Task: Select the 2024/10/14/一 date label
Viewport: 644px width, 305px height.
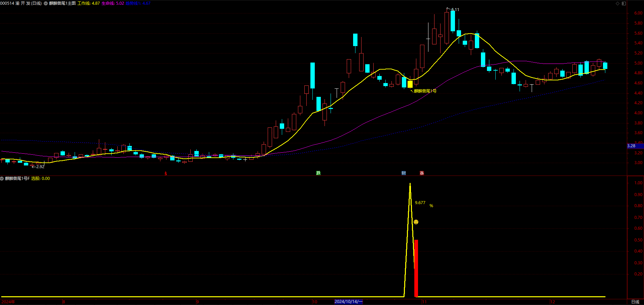Action: pos(348,302)
